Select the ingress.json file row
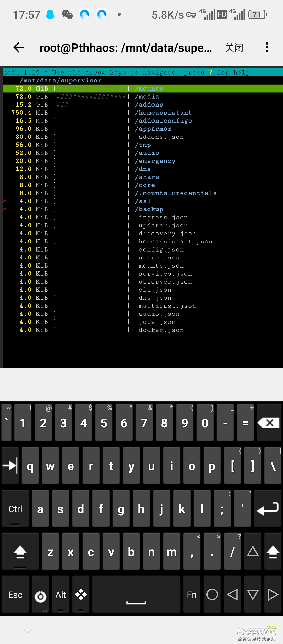Screen dimensions: 283x644 click(143, 217)
